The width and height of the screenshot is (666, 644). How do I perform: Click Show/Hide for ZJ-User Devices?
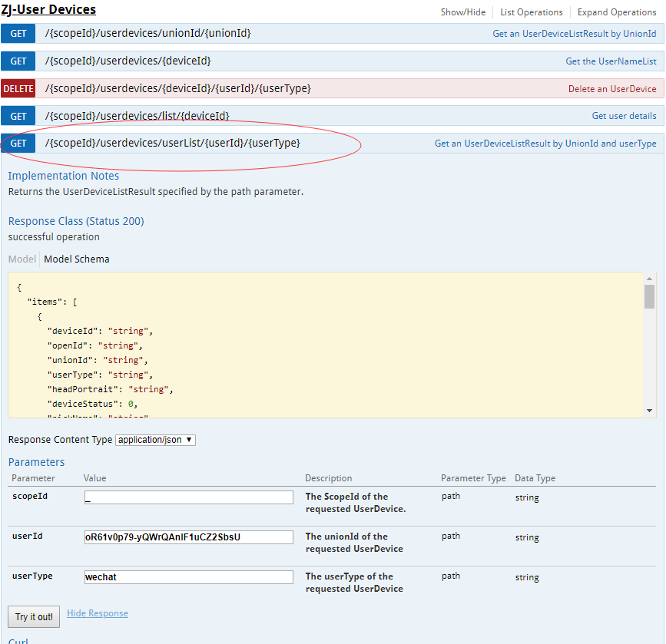(x=463, y=12)
